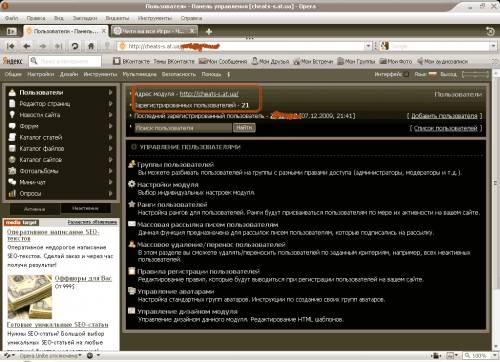Open Ранги пользователей star item

coord(172,205)
